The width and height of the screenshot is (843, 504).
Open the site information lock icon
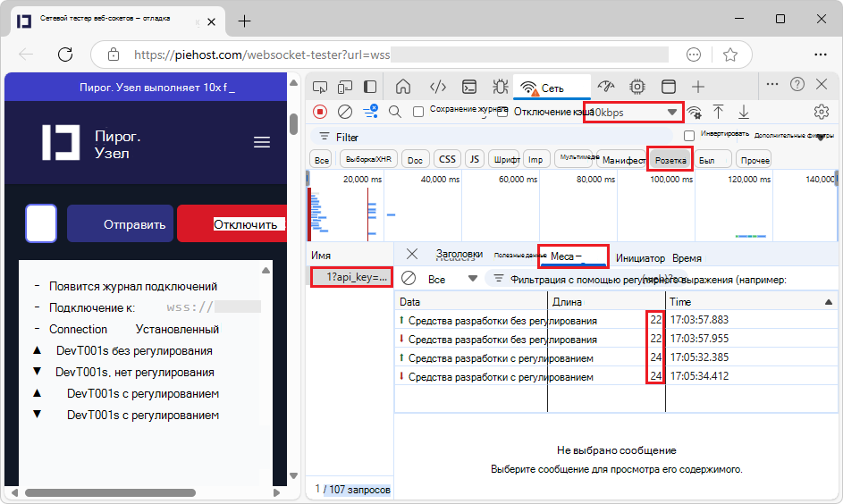tap(114, 55)
